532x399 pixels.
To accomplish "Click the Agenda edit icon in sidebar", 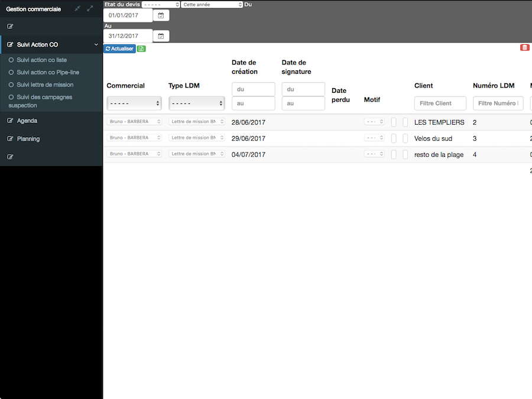I will pyautogui.click(x=10, y=121).
